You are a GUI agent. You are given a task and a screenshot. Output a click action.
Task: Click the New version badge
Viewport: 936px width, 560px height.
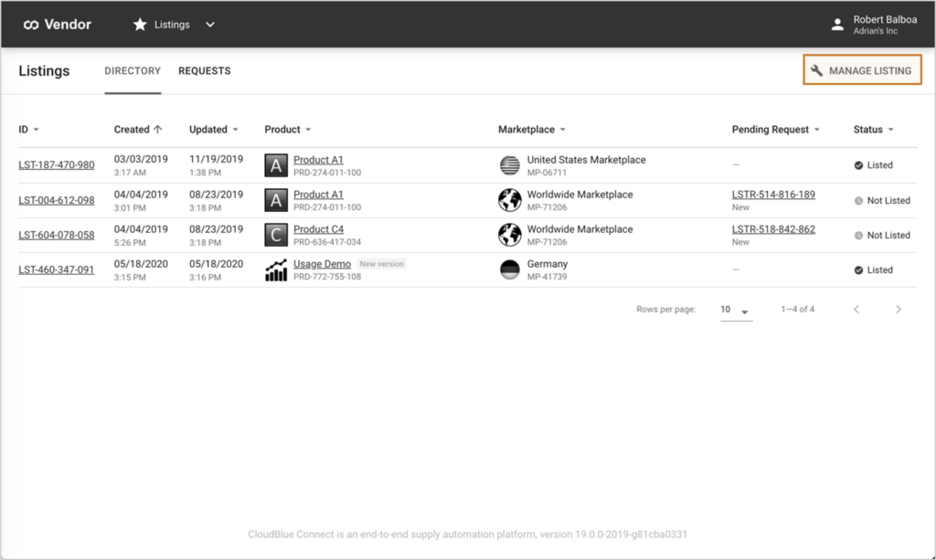tap(381, 264)
